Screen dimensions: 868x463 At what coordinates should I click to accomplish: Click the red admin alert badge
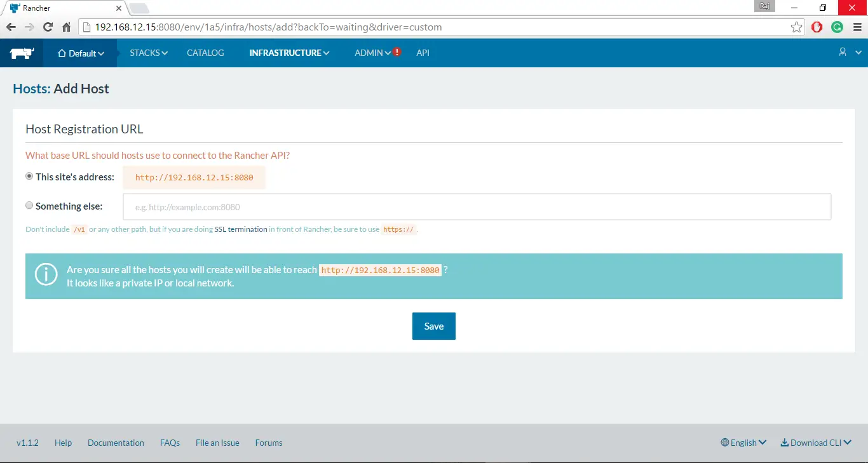[397, 52]
